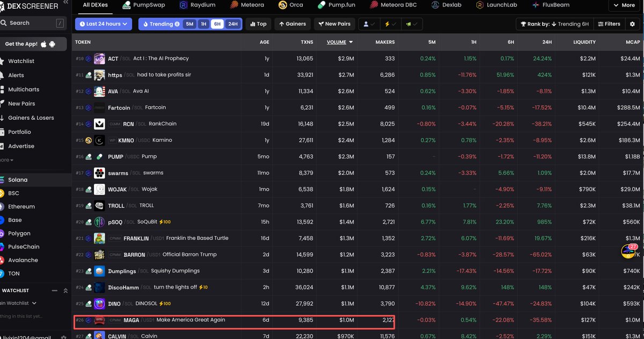This screenshot has width=644, height=339.
Task: Switch to Raydium tab
Action: click(x=197, y=5)
